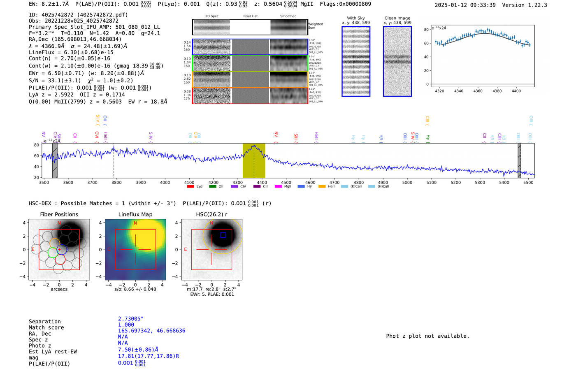Open the HSC(26.2) r cutout image
The width and height of the screenshot is (576, 392).
point(211,250)
